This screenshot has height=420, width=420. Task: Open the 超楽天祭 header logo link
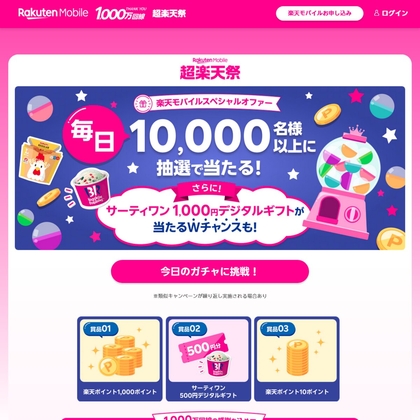(169, 13)
